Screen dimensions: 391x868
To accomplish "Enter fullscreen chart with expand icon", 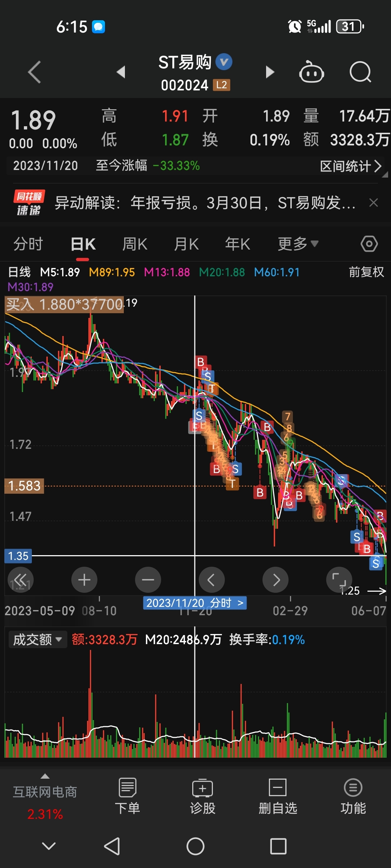I will coord(339,580).
